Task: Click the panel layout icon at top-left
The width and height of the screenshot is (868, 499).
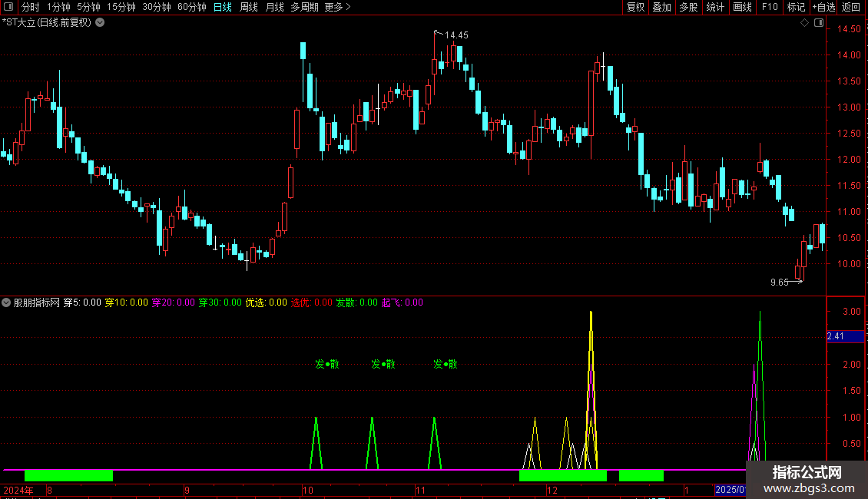Action: (x=8, y=7)
